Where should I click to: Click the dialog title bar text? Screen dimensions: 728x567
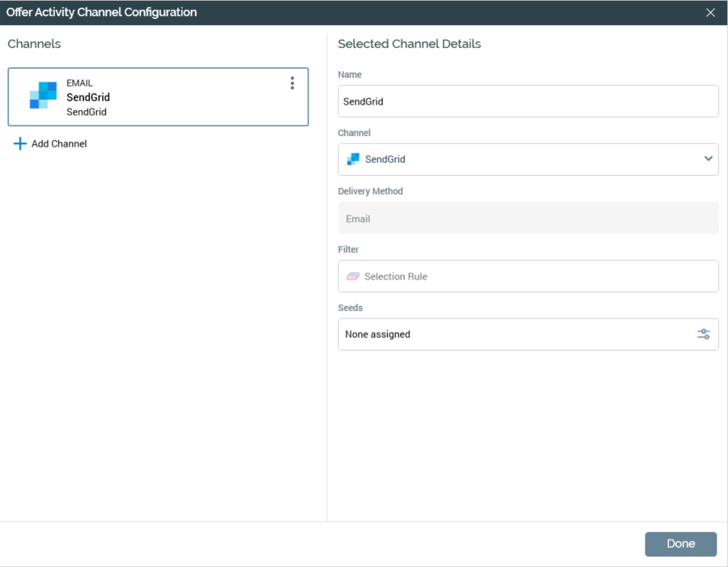[x=101, y=12]
